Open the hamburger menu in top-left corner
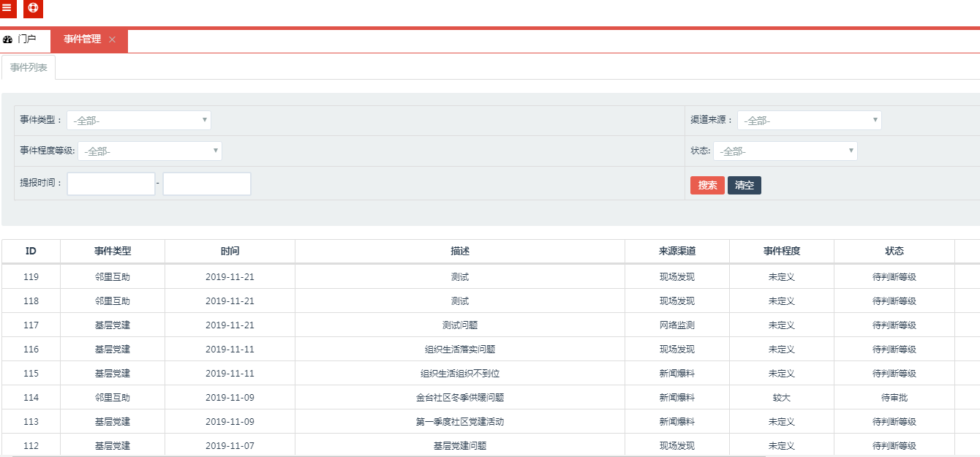The height and width of the screenshot is (457, 980). click(7, 8)
